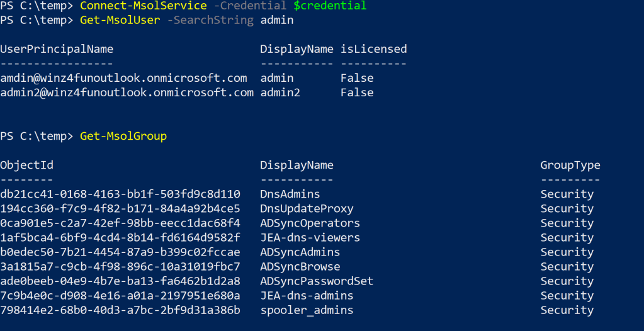644x331 pixels.
Task: Click admin2@winz4funoutlook.onmicrosoft.com user entry
Action: pyautogui.click(x=127, y=93)
